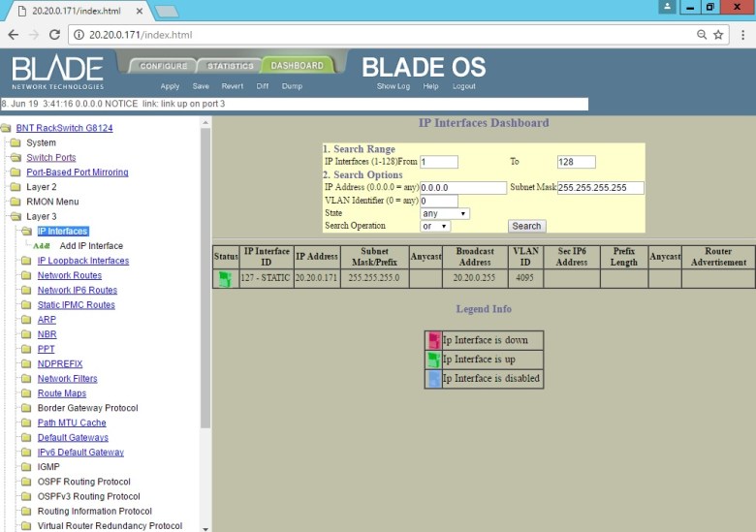This screenshot has height=532, width=756.
Task: Click the zoom magnifier icon in the address bar
Action: (702, 35)
